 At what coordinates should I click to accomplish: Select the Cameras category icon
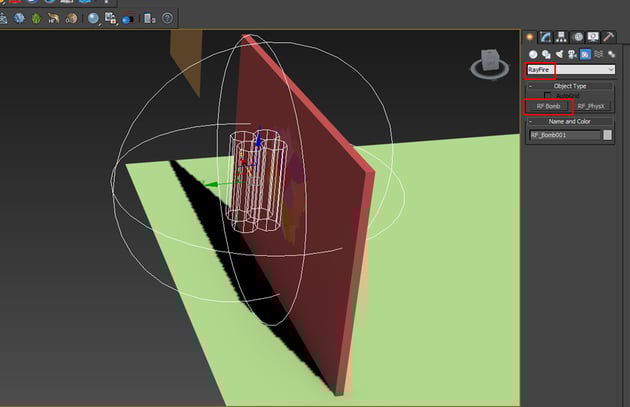pyautogui.click(x=572, y=54)
